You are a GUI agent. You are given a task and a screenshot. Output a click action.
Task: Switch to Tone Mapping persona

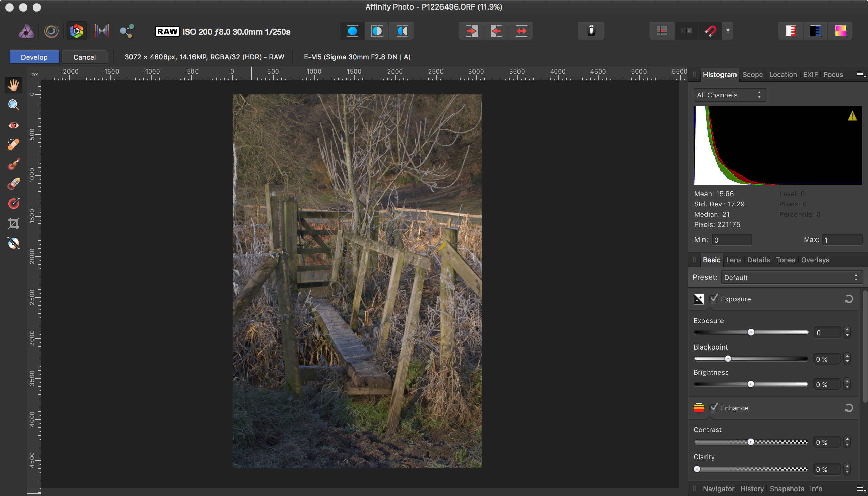[102, 31]
